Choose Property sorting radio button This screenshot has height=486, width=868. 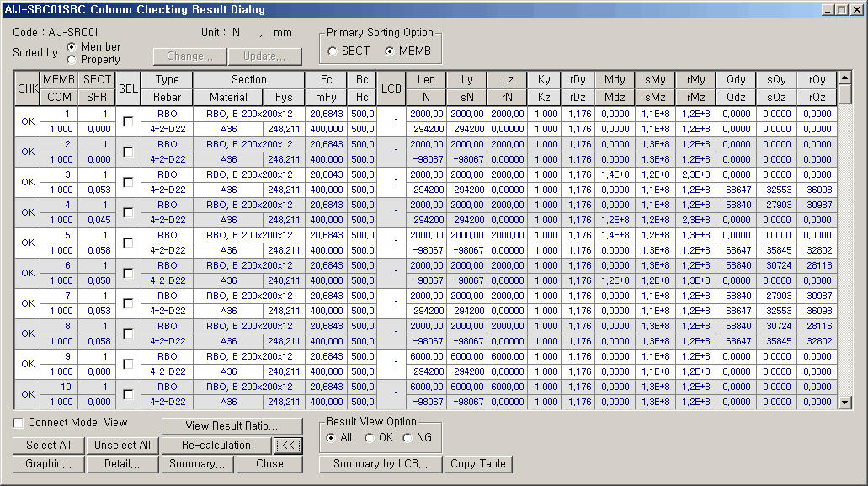point(72,60)
